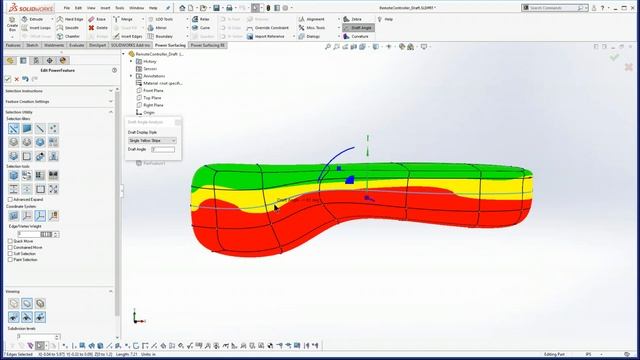Open the Merge dropdown arrow

[x=142, y=19]
